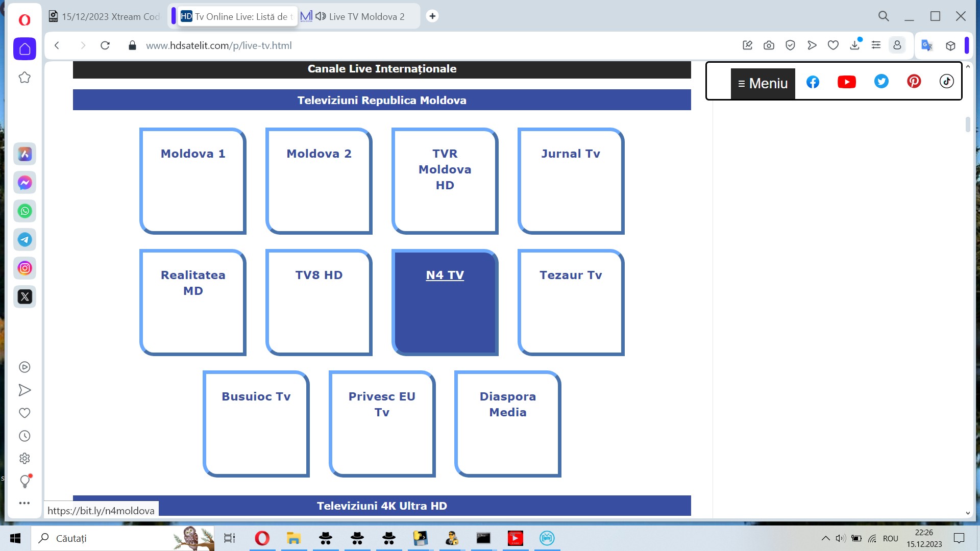The height and width of the screenshot is (551, 980).
Task: Open Privesc EU Tv channel
Action: (382, 424)
